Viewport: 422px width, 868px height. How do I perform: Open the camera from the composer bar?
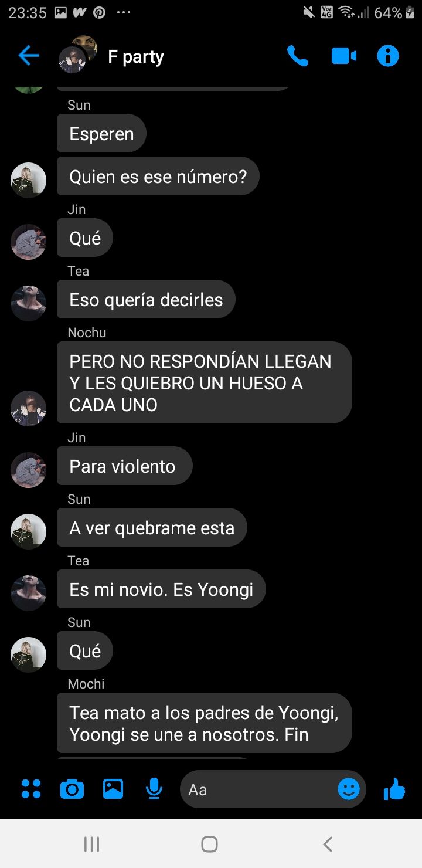click(x=72, y=789)
